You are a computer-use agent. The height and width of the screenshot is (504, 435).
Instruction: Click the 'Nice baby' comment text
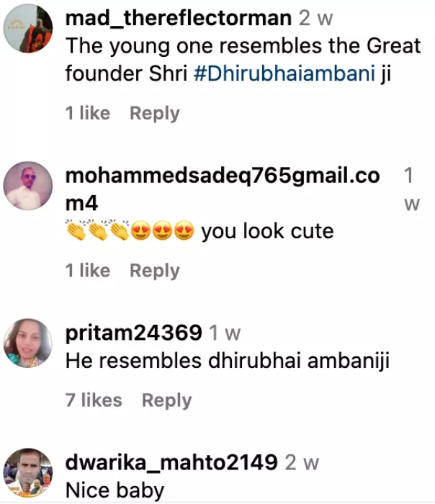[x=115, y=490]
